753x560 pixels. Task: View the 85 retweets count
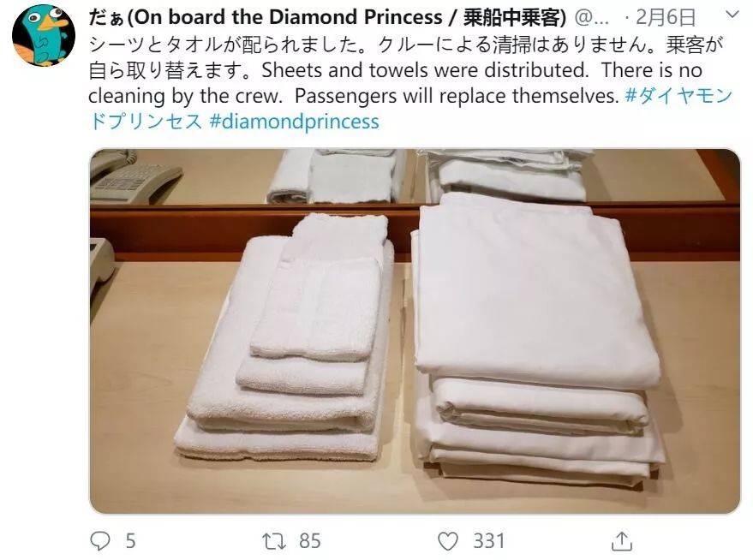pyautogui.click(x=310, y=541)
